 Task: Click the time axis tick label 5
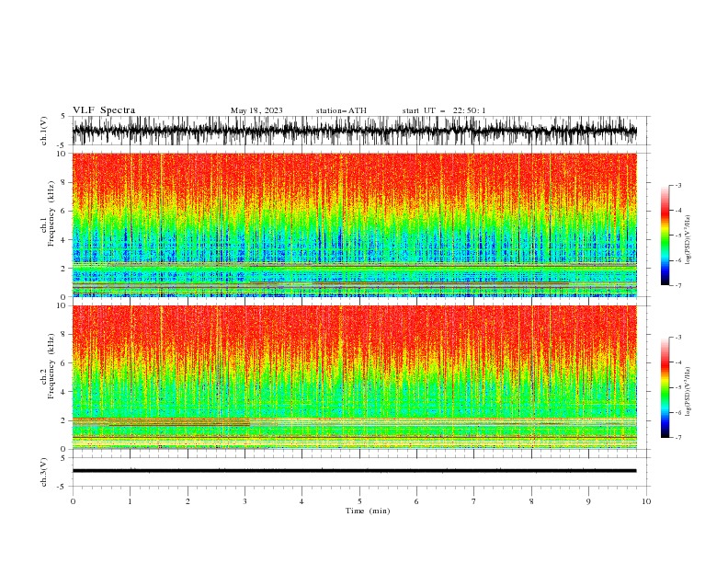pyautogui.click(x=359, y=501)
